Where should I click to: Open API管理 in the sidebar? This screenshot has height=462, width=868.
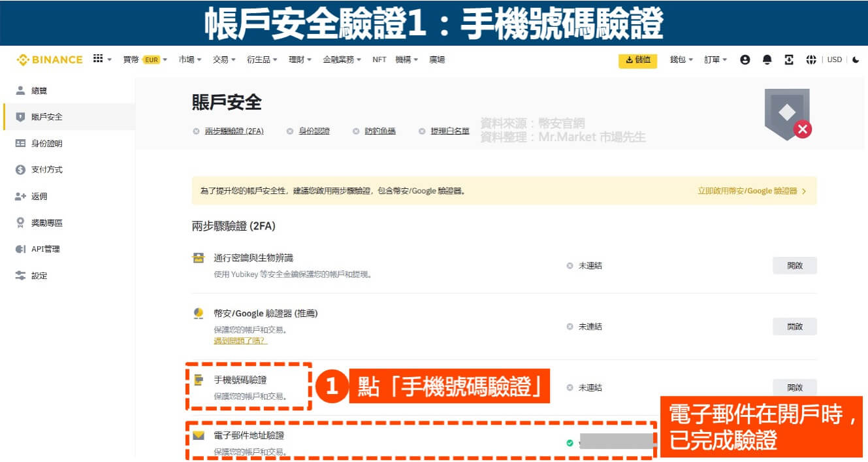click(45, 249)
